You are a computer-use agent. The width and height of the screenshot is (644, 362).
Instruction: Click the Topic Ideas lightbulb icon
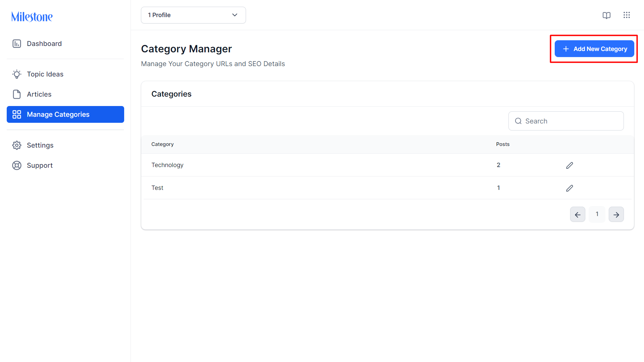click(x=17, y=74)
